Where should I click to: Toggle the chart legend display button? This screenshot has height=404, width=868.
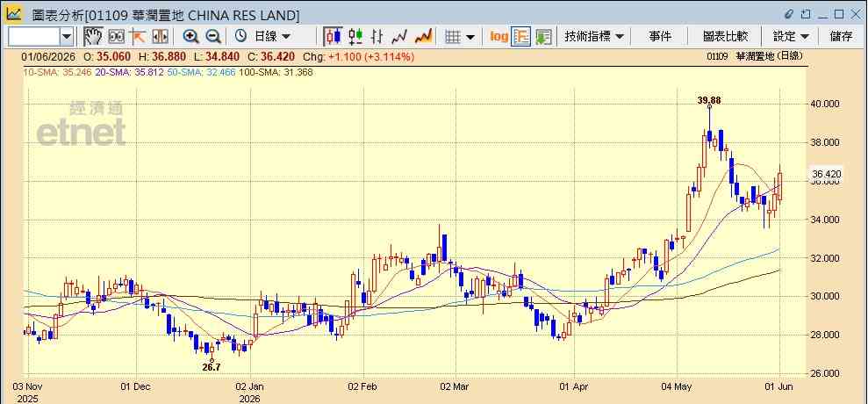tap(521, 37)
